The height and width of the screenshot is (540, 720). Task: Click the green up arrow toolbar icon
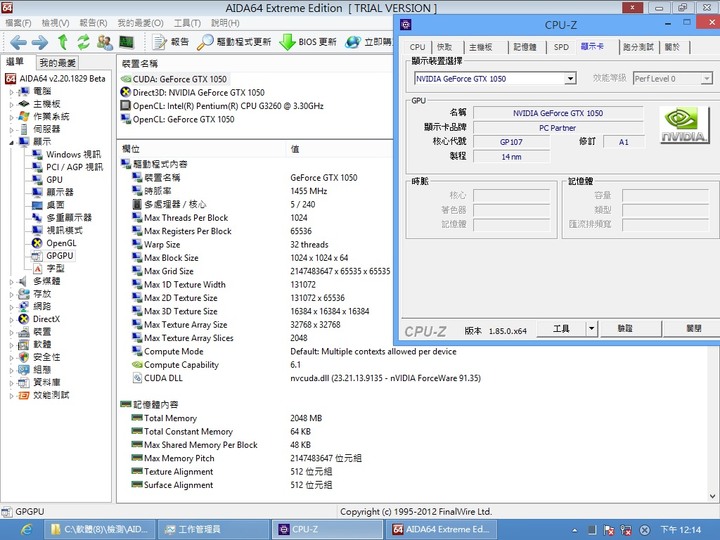pyautogui.click(x=63, y=42)
